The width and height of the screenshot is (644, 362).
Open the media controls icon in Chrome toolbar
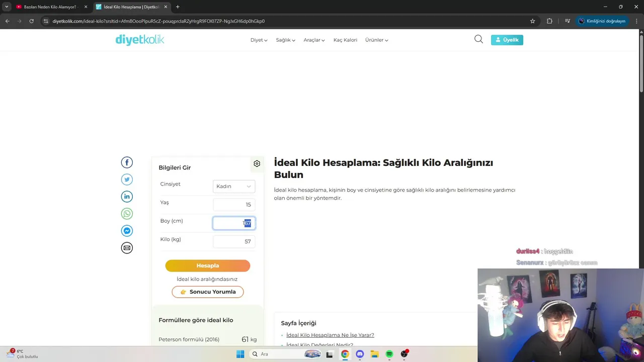[x=568, y=21]
